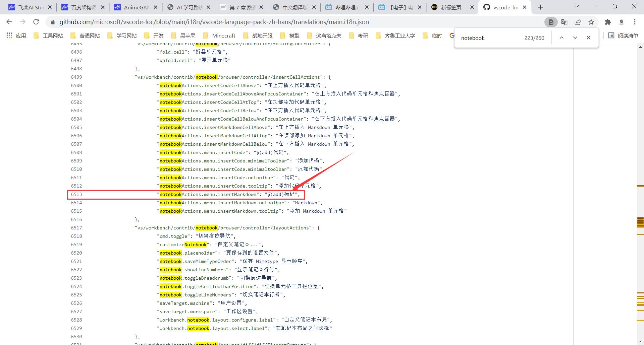Viewport: 644px width, 345px height.
Task: Share this page via the share icon
Action: (x=578, y=22)
